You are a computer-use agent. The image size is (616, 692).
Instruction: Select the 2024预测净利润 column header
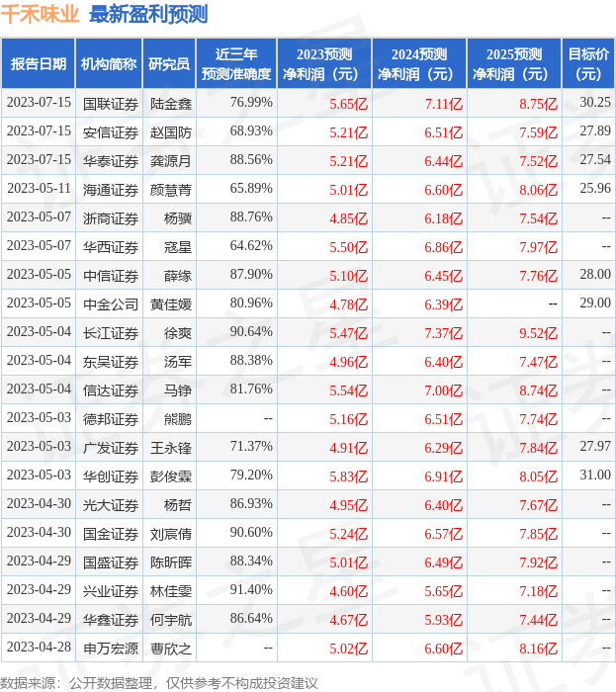419,64
